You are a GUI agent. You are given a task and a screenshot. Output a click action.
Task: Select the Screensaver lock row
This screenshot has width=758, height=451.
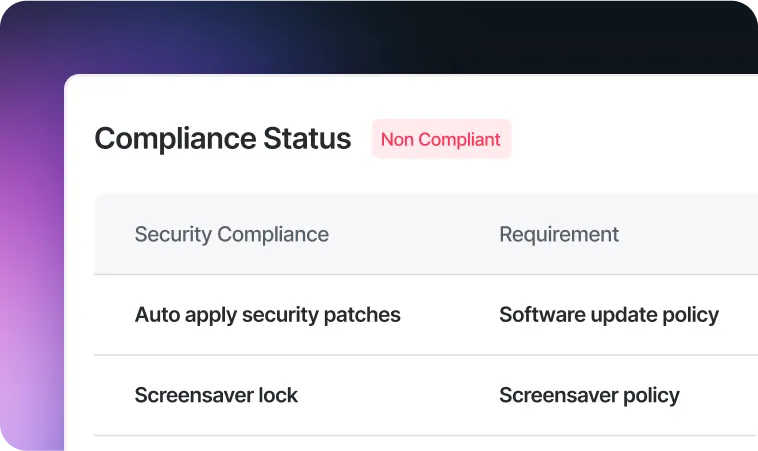pyautogui.click(x=426, y=395)
